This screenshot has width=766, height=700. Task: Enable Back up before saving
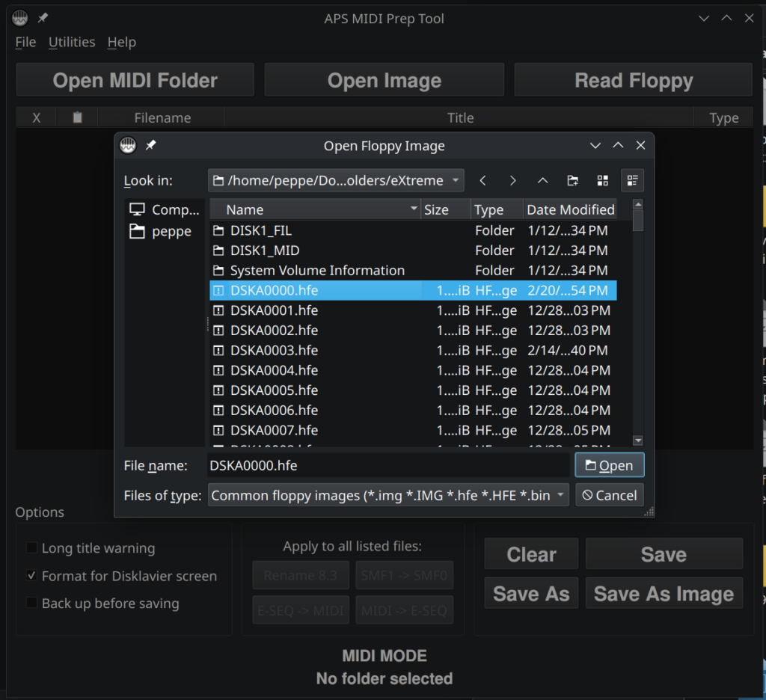[x=31, y=604]
